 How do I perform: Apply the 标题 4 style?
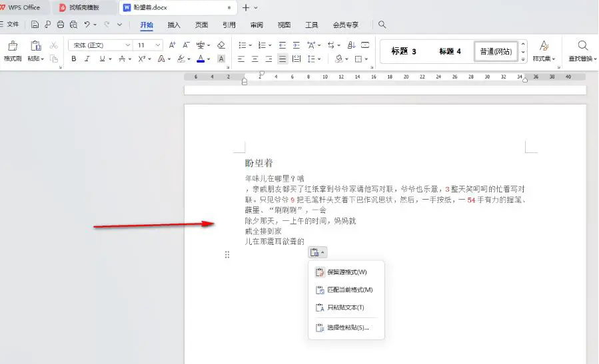pos(450,51)
